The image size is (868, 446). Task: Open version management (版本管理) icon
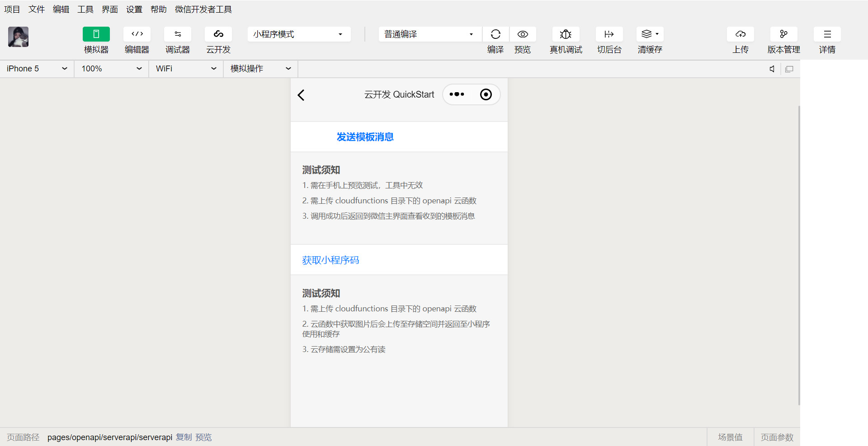pyautogui.click(x=784, y=34)
